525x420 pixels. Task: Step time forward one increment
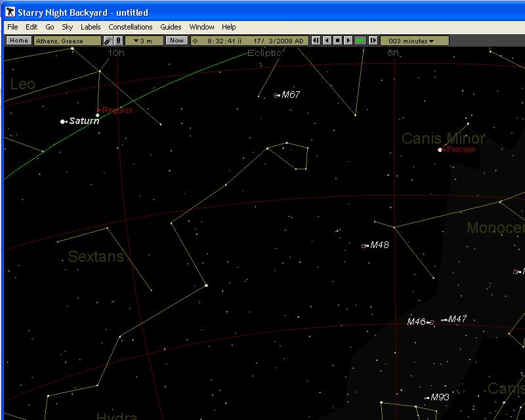(373, 41)
